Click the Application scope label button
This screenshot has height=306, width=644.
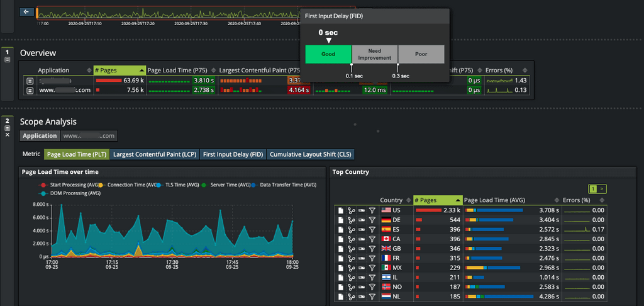pos(40,136)
